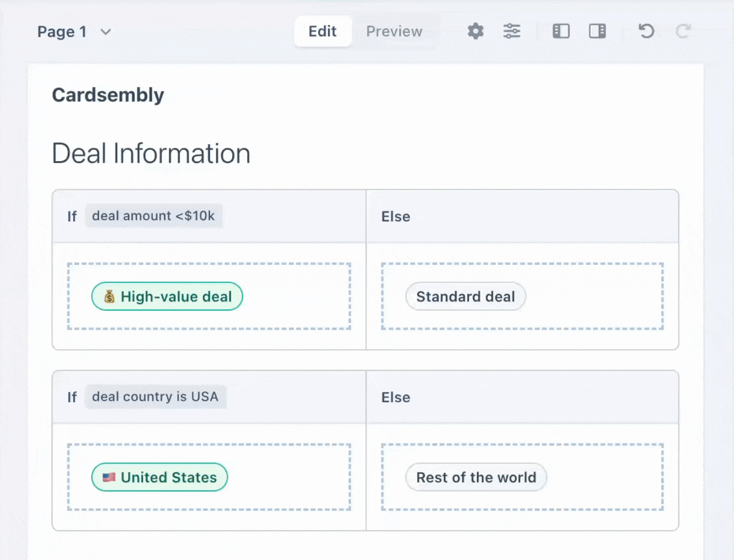Image resolution: width=734 pixels, height=560 pixels.
Task: Click the Deal Information heading
Action: click(x=151, y=153)
